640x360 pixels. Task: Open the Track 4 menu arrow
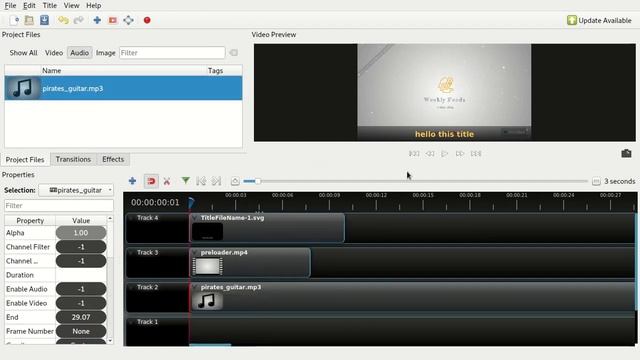131,218
